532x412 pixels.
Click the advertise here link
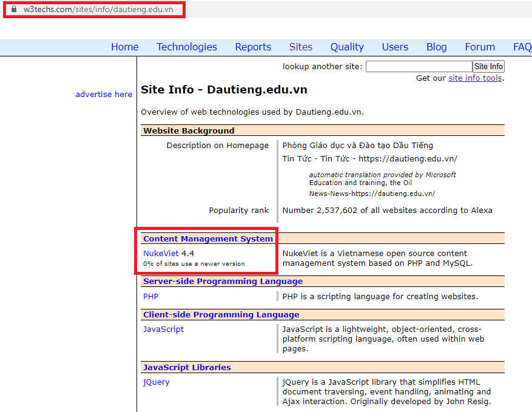(x=104, y=94)
